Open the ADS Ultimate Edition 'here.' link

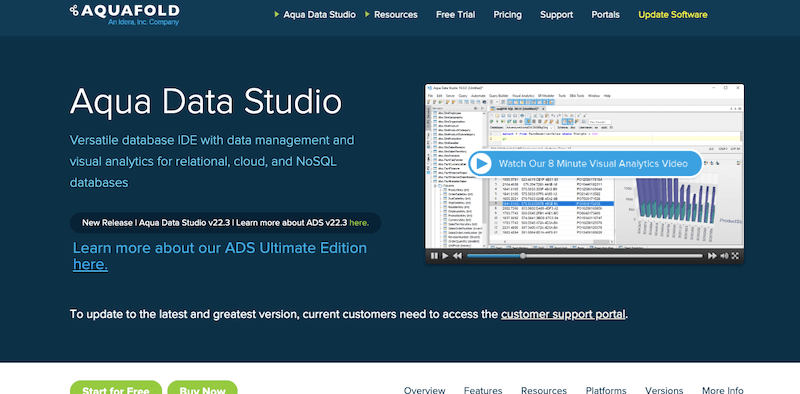[90, 264]
